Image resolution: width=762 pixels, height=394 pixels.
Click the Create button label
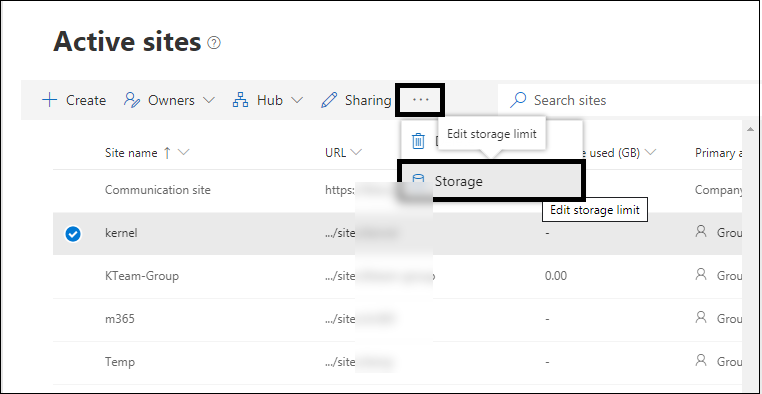(x=86, y=101)
